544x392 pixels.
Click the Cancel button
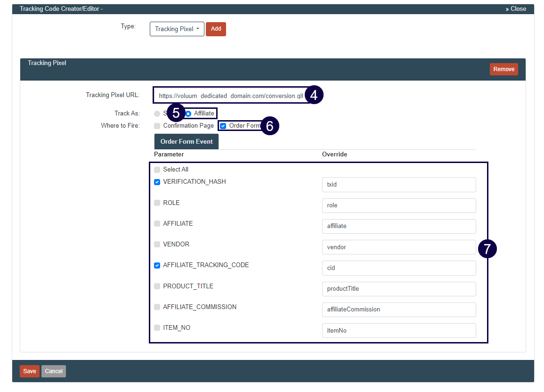coord(54,371)
